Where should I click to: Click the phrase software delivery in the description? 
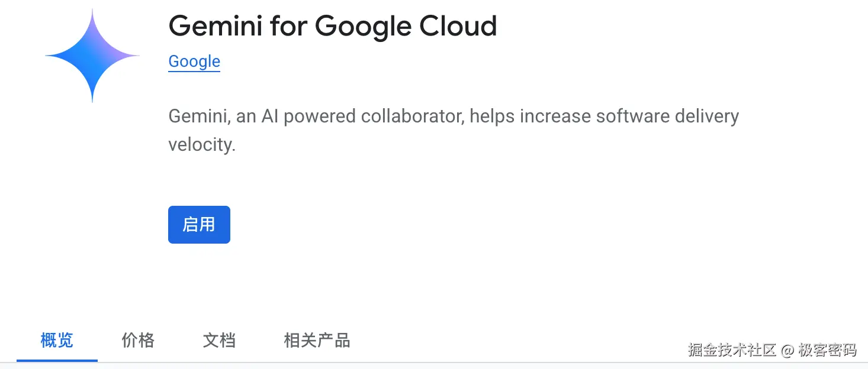667,116
